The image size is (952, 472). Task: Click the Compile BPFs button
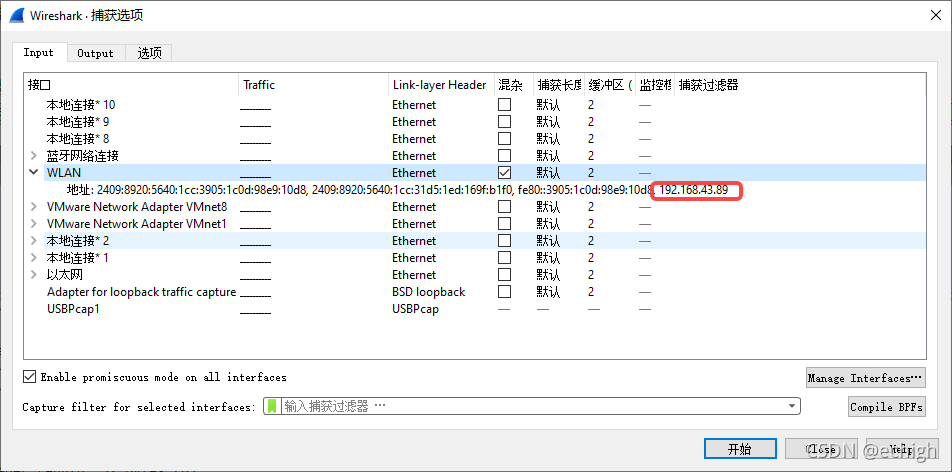click(x=886, y=407)
